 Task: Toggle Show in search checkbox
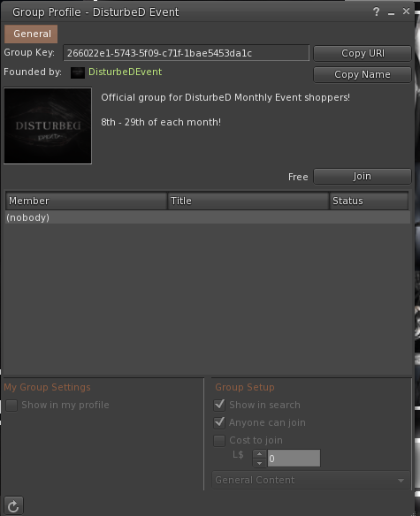coord(219,405)
